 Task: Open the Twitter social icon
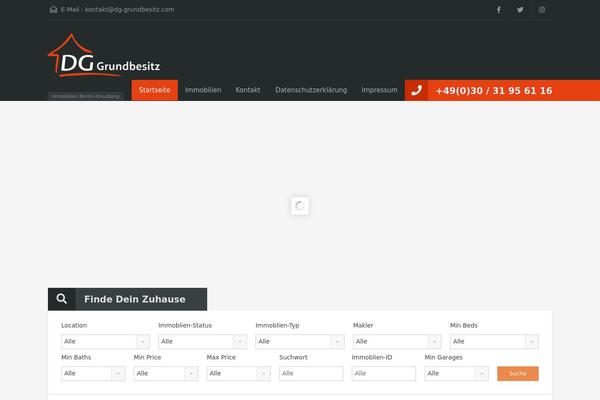pyautogui.click(x=520, y=10)
